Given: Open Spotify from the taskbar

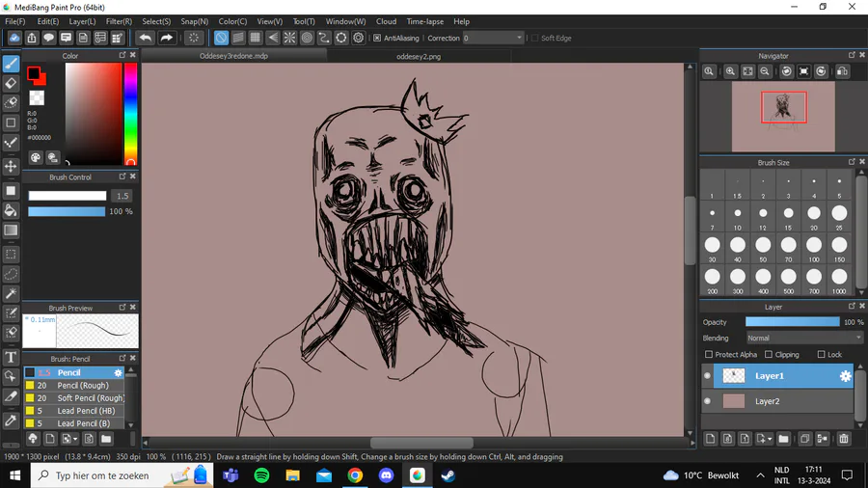Looking at the screenshot, I should 261,475.
